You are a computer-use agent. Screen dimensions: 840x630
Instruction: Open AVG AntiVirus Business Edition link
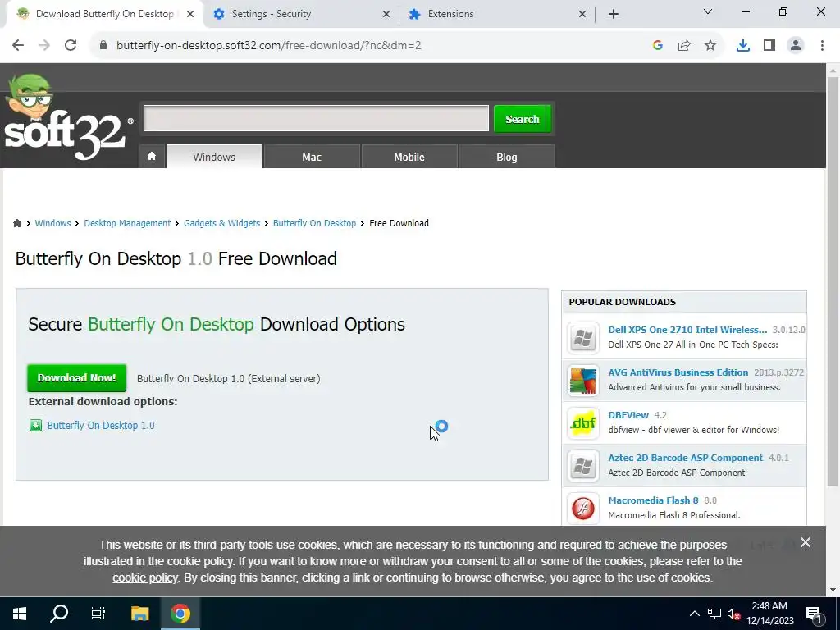click(678, 372)
